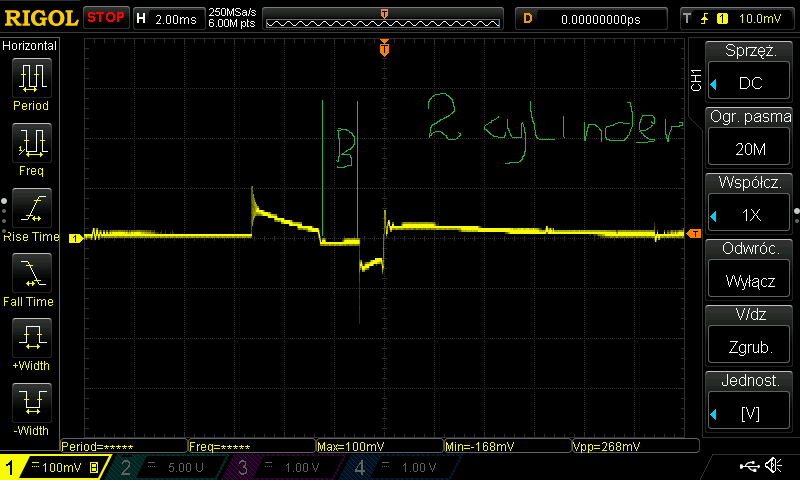This screenshot has height=480, width=800.
Task: Click the Min=-168mV measurement readout
Action: [x=508, y=446]
